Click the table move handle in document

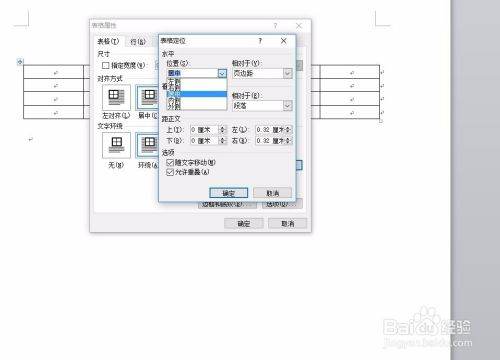(20, 62)
